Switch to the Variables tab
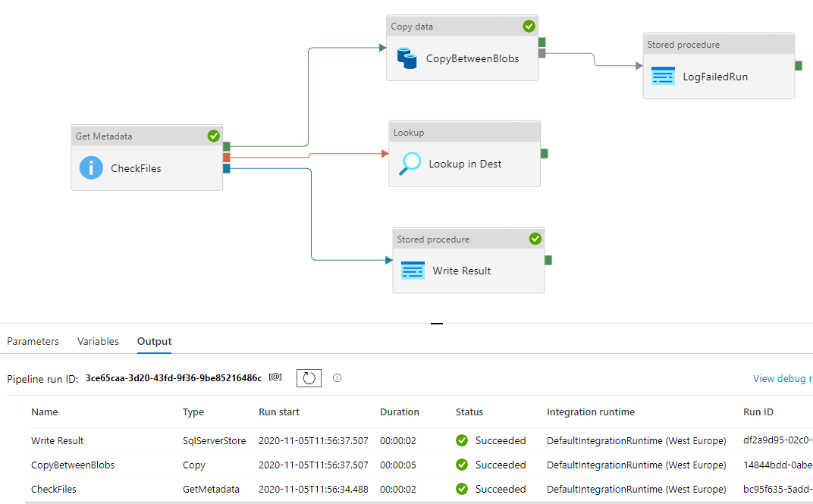The width and height of the screenshot is (813, 504). click(x=98, y=341)
